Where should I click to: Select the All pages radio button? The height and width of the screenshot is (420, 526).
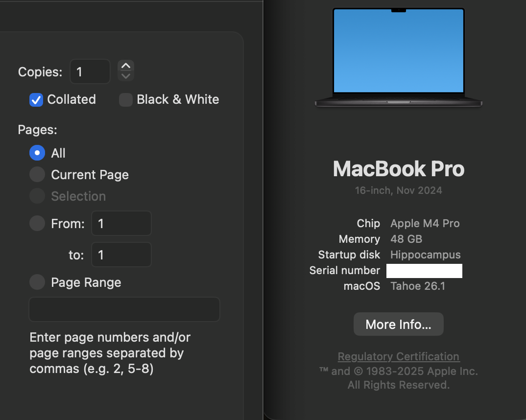[37, 153]
